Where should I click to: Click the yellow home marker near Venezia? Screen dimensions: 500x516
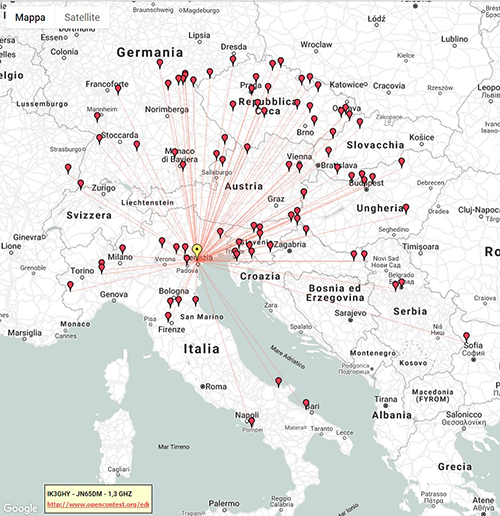point(197,250)
